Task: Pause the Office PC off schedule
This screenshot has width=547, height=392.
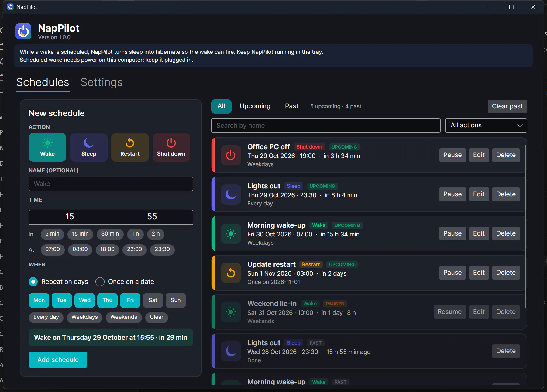Action: 452,155
